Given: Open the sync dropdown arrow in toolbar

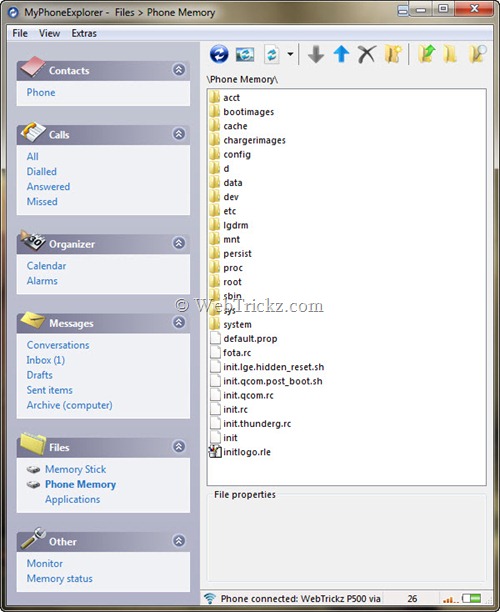Looking at the screenshot, I should pos(290,54).
